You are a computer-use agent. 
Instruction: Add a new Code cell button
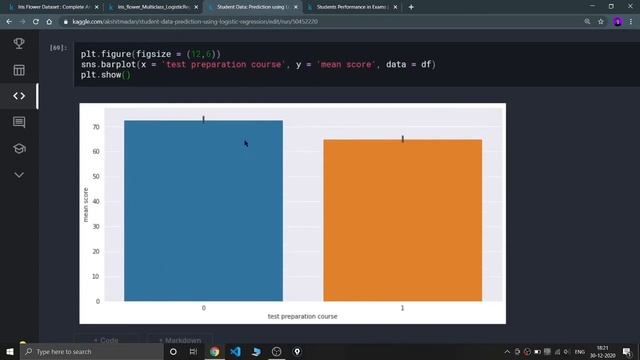coord(106,340)
